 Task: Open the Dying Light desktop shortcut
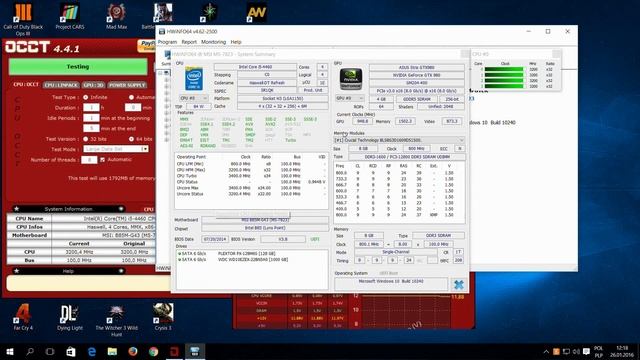tap(70, 317)
